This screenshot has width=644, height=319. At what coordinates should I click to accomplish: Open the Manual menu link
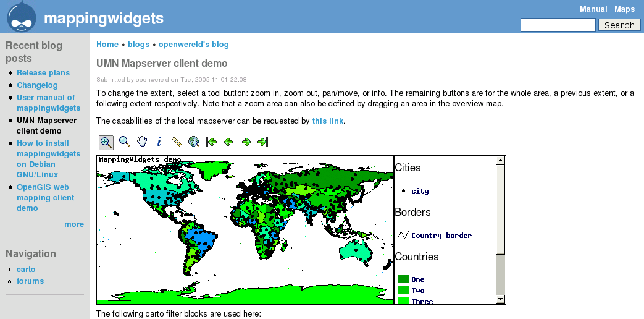click(593, 9)
